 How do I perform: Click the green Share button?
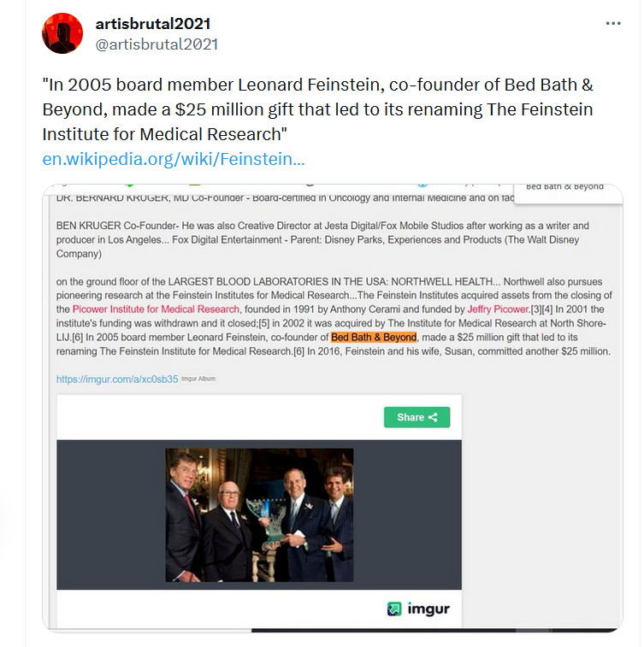417,417
